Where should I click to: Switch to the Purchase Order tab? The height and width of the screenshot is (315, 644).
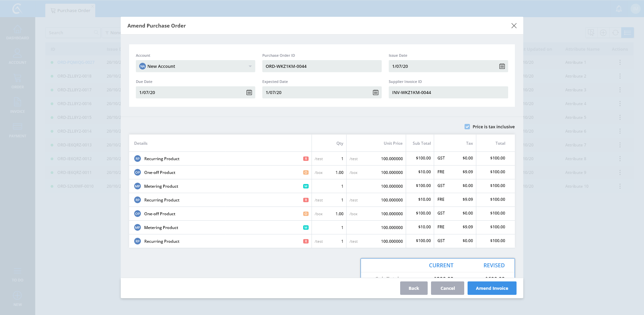70,10
